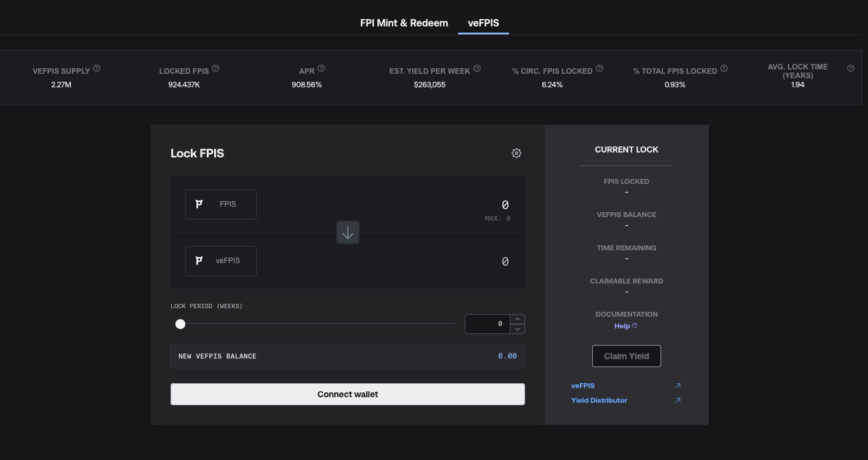Select the veFPIS tab
This screenshot has width=868, height=460.
(x=483, y=23)
